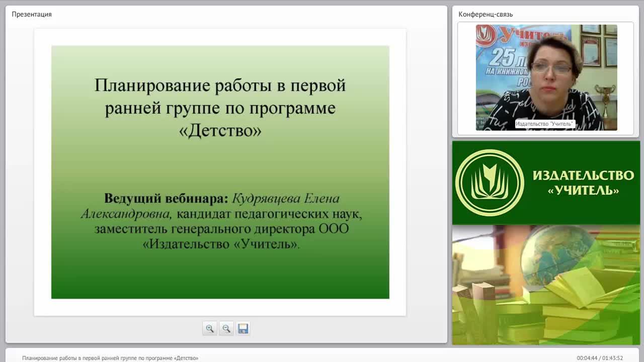Click the webinar title in bottom bar
This screenshot has width=644, height=362.
click(x=110, y=358)
